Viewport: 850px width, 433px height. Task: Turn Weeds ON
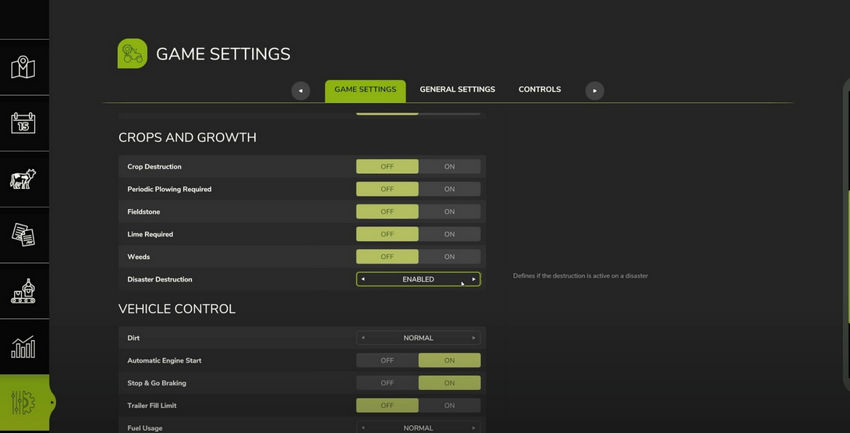(x=449, y=256)
